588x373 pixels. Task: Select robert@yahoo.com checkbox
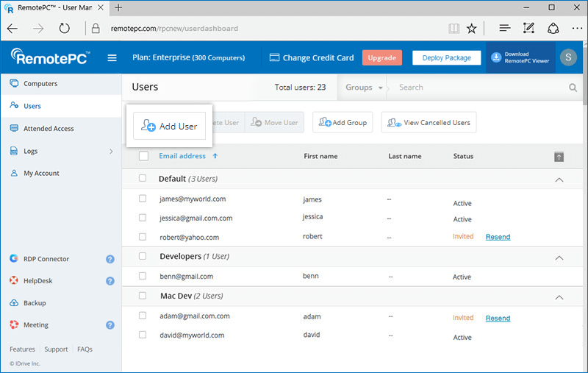[143, 237]
